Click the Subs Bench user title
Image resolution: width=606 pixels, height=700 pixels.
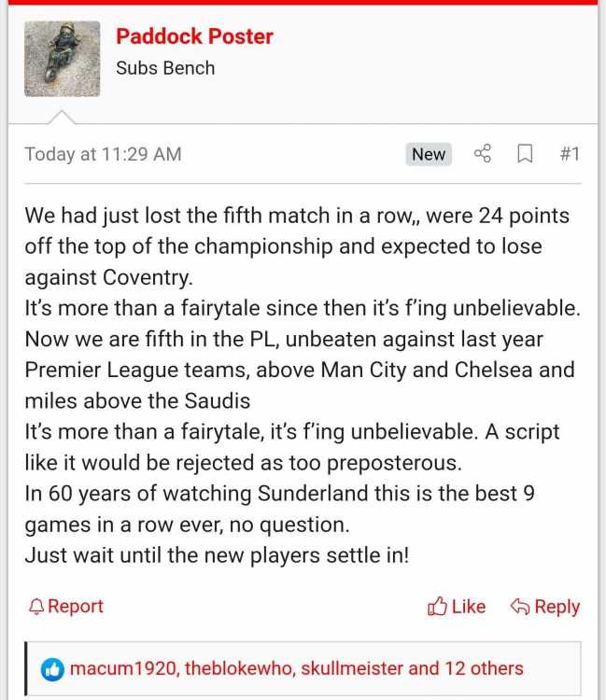(165, 68)
